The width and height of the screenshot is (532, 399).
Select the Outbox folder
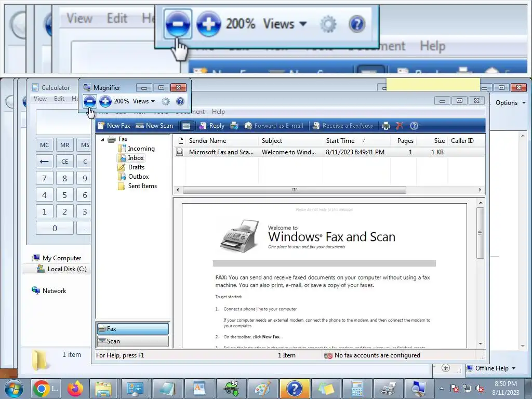point(138,177)
